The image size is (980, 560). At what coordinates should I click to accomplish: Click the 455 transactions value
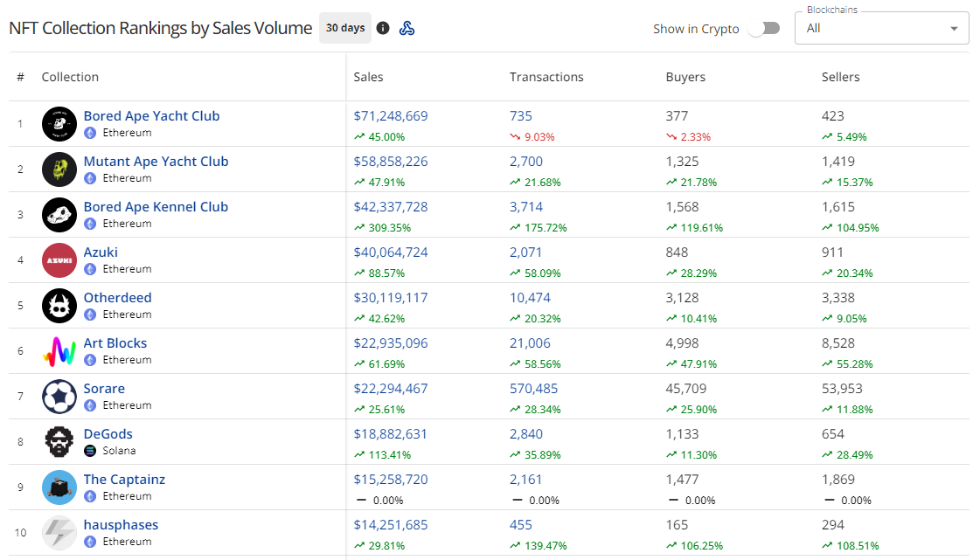(x=521, y=525)
